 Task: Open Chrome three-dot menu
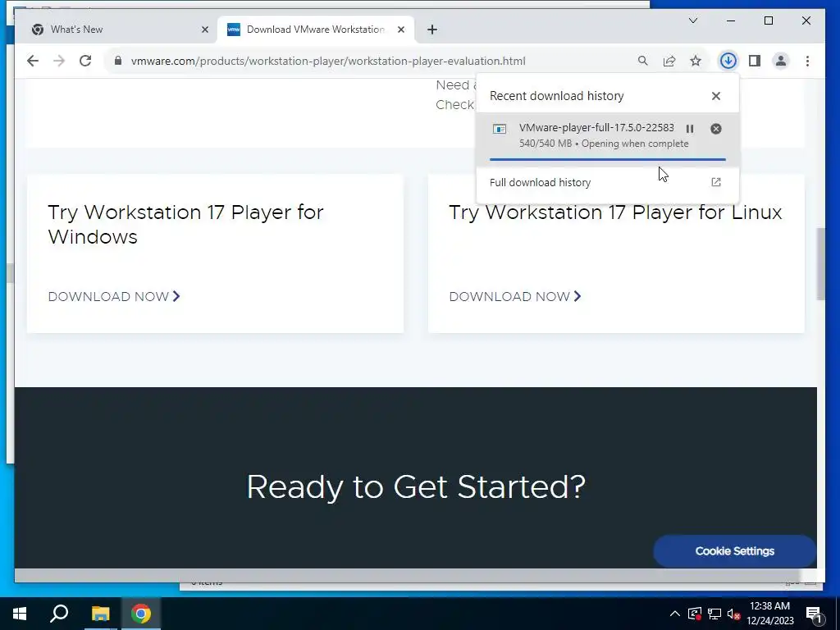(x=807, y=61)
